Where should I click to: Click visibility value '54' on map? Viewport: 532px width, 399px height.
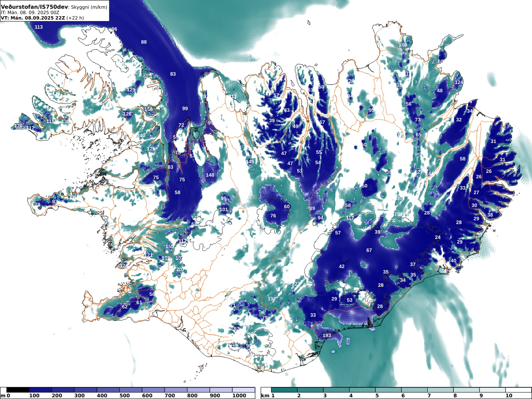318,163
